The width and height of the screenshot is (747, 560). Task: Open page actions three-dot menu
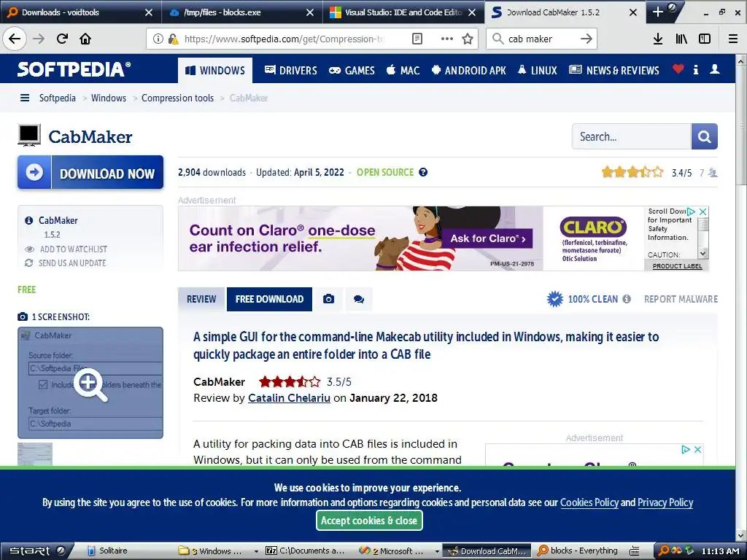447,39
